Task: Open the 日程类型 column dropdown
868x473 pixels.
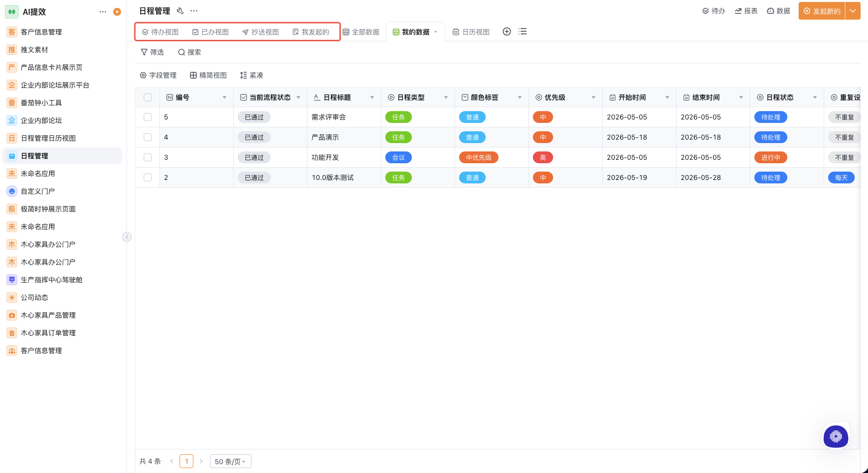Action: [446, 97]
